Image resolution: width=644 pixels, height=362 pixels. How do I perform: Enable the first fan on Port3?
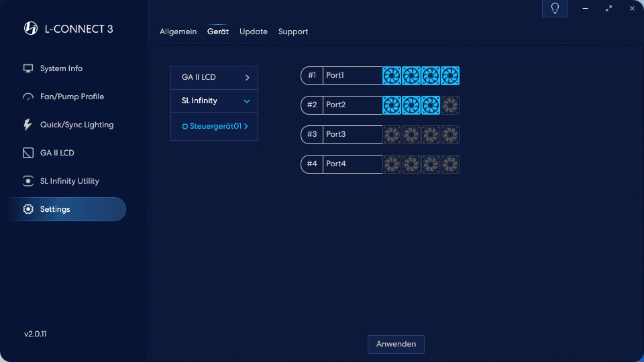(392, 135)
